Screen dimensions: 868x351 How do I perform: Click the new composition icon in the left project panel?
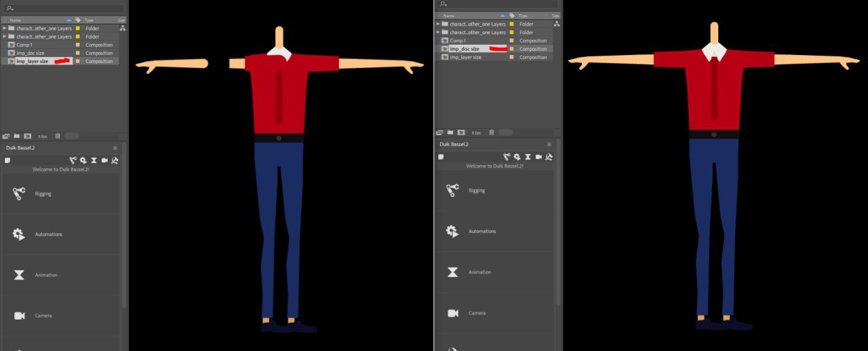tap(27, 136)
